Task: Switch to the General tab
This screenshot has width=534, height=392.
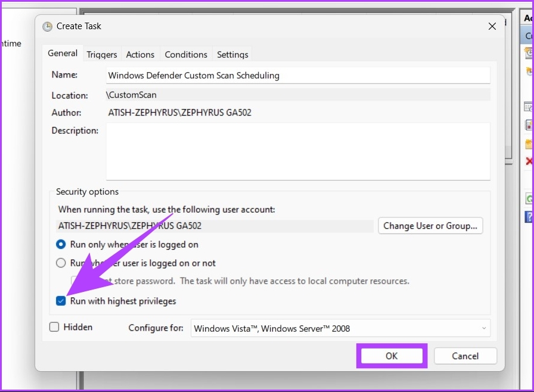Action: (x=63, y=53)
